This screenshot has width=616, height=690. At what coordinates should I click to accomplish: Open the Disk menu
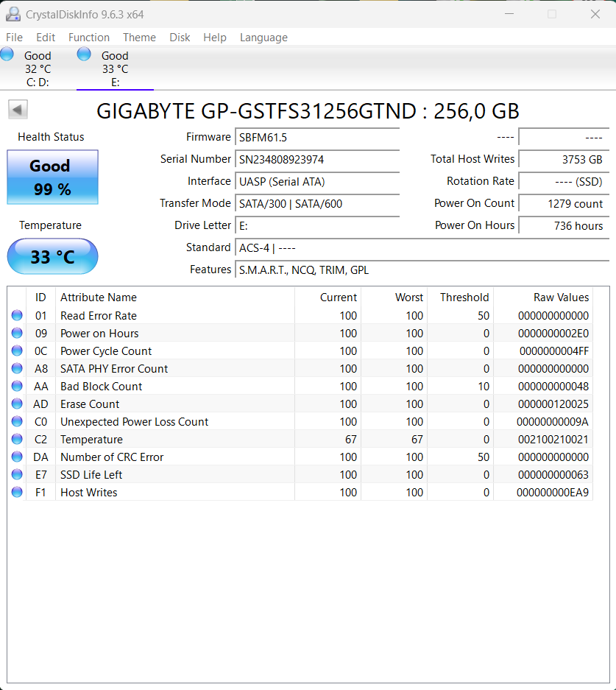click(180, 37)
